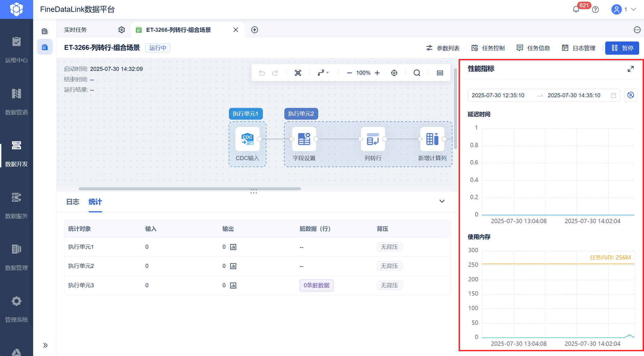Click the end time 2025-07-30 14:35:10 field
This screenshot has width=644, height=356.
coord(574,95)
